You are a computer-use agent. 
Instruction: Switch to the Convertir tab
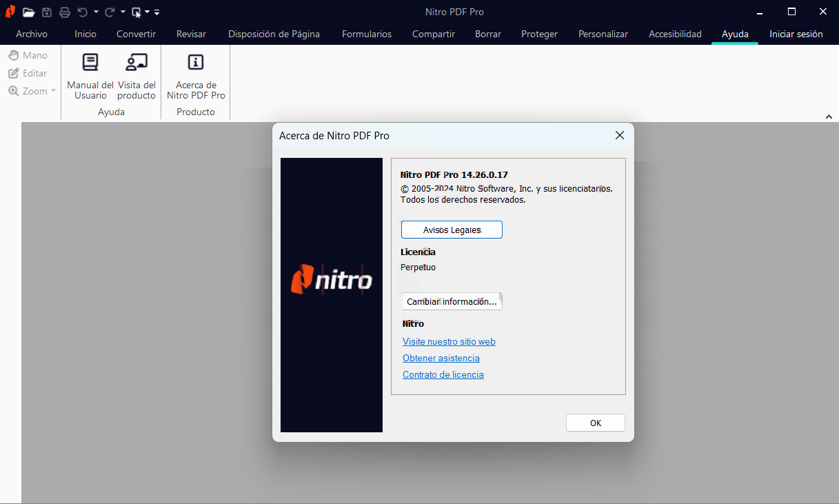coord(136,34)
